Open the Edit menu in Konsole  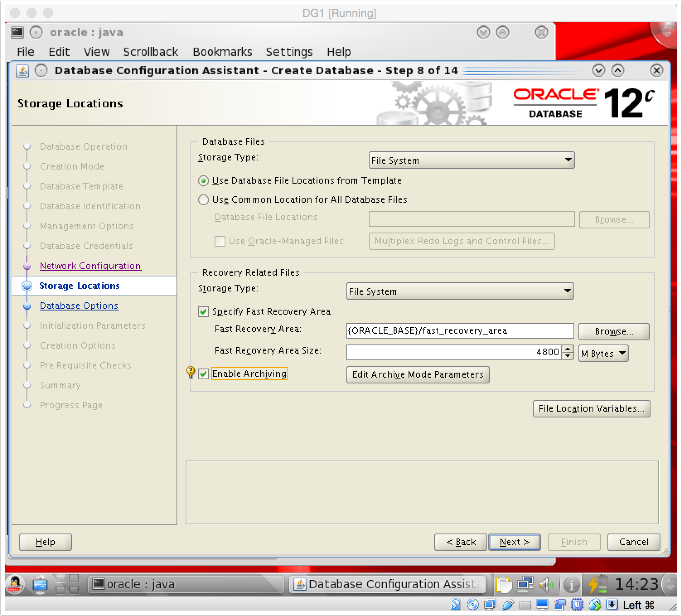pos(59,52)
